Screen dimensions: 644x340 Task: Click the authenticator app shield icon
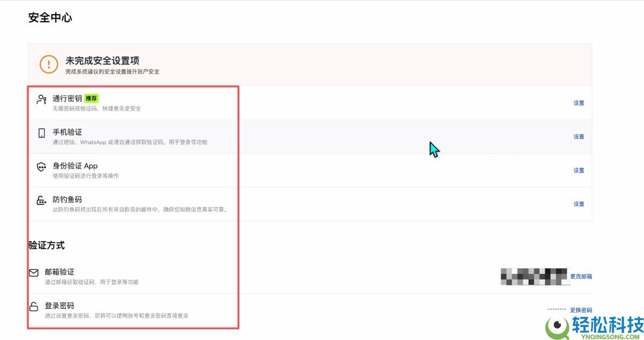(41, 167)
